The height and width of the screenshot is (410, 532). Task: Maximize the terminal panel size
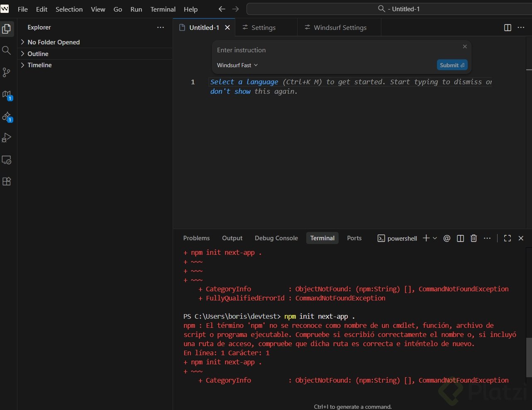point(507,238)
